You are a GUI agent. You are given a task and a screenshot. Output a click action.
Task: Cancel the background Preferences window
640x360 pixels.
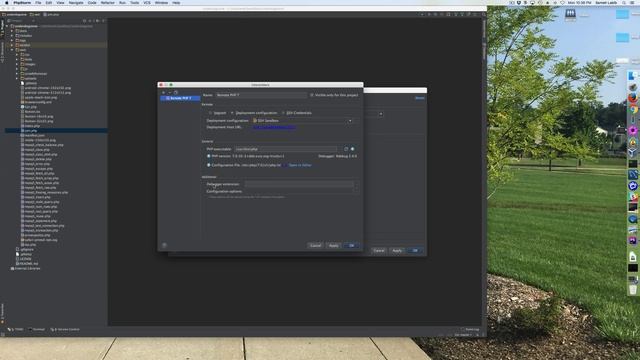pos(379,251)
